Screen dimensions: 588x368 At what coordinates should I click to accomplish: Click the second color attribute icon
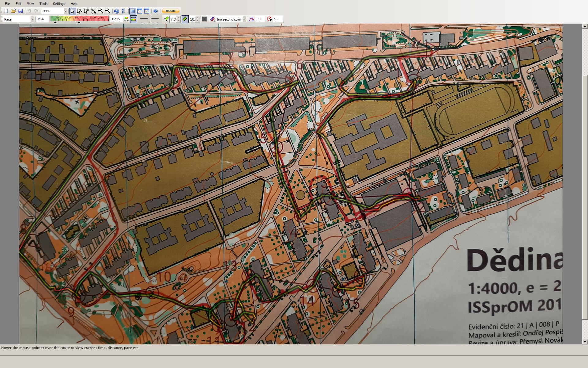point(213,19)
